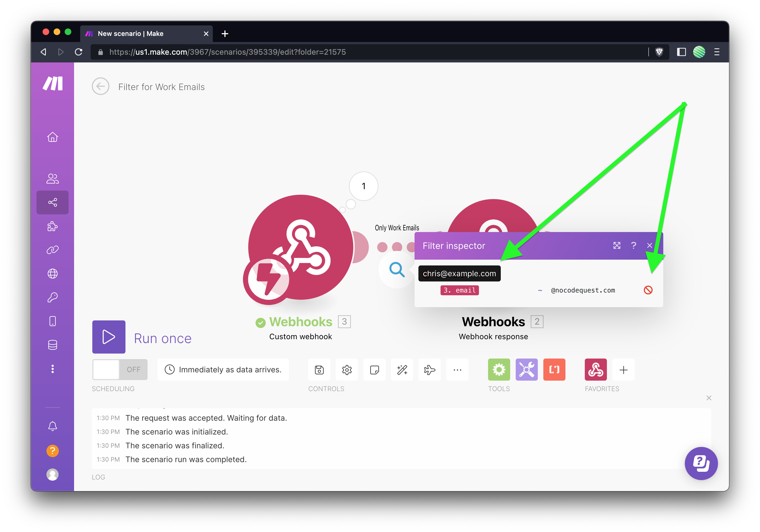Open the green Flow control tools icon
The height and width of the screenshot is (532, 760).
click(x=499, y=369)
